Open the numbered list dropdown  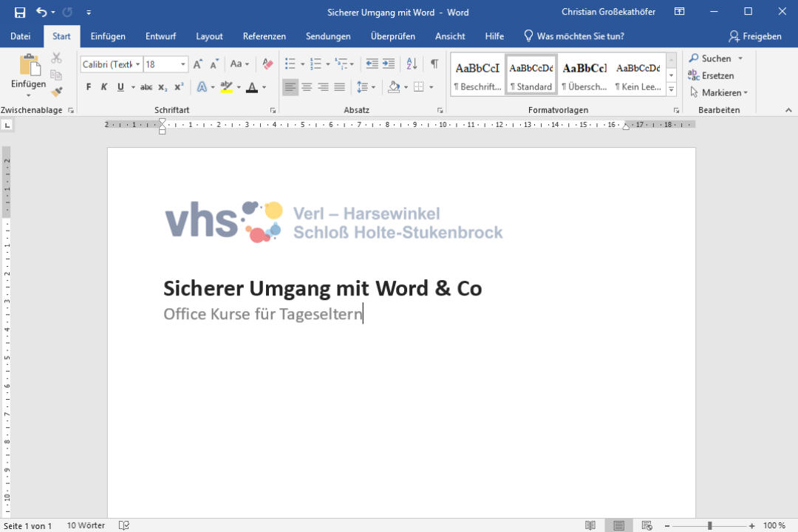coord(328,64)
